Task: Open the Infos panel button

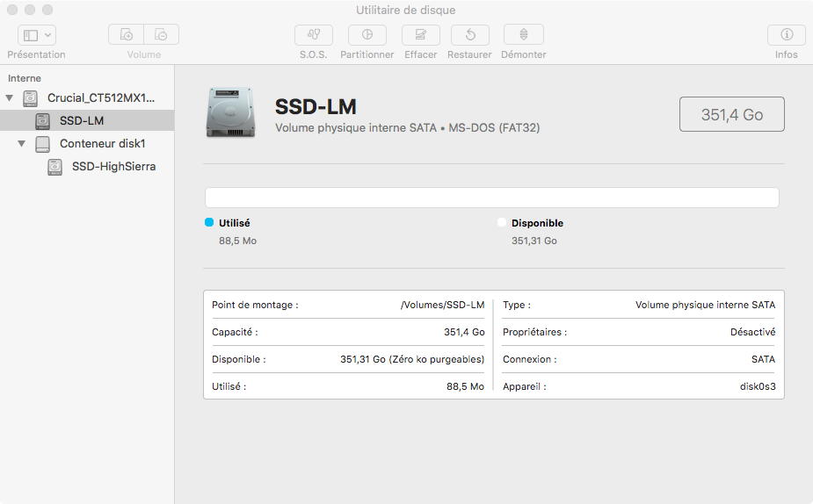Action: pos(787,35)
